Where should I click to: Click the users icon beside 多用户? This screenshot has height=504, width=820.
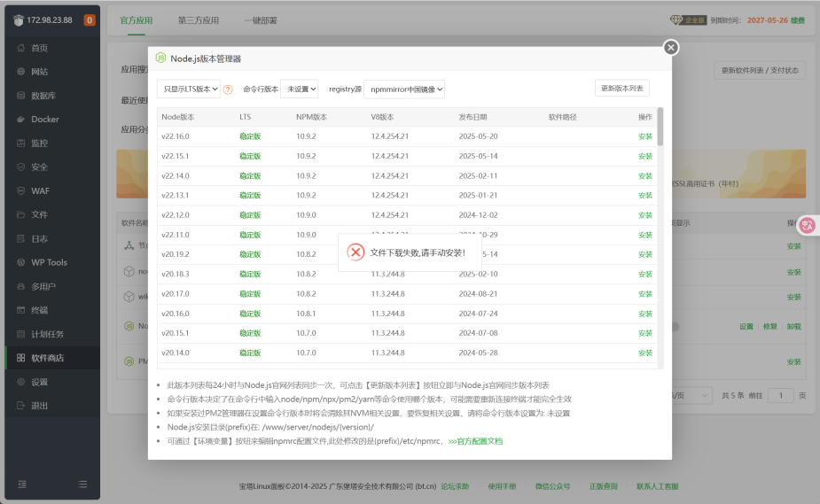[x=21, y=286]
